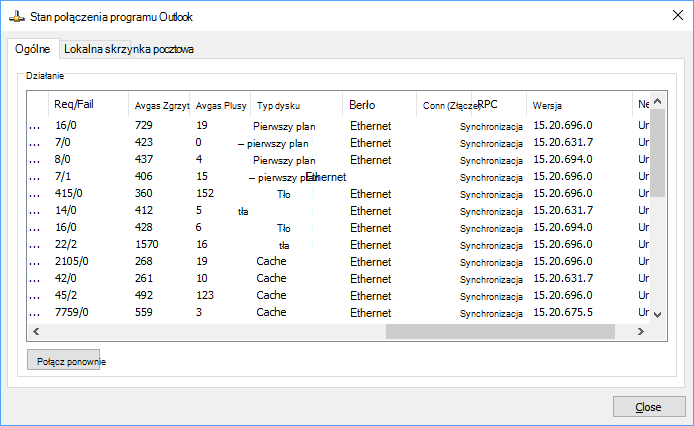This screenshot has width=694, height=426.
Task: Select the row with Req/Fail 7/1
Action: [x=339, y=177]
